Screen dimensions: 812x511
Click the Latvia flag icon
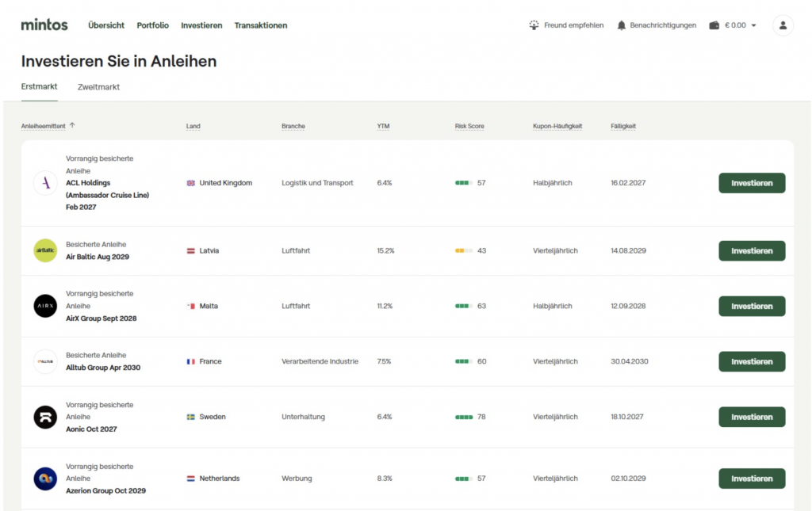point(190,251)
